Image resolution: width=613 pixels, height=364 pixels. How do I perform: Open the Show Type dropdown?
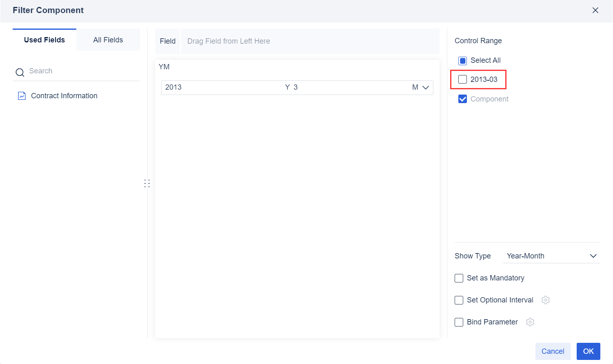coord(552,256)
